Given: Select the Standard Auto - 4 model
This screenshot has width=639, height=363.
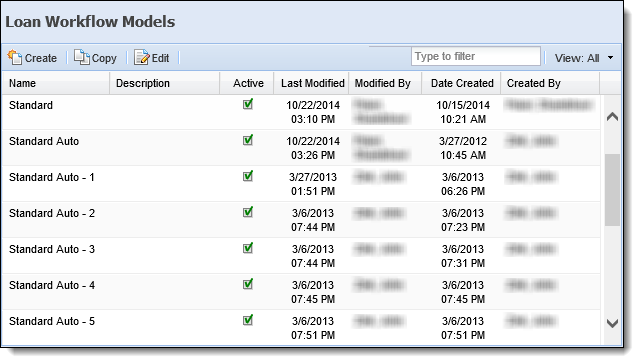Looking at the screenshot, I should tap(301, 292).
